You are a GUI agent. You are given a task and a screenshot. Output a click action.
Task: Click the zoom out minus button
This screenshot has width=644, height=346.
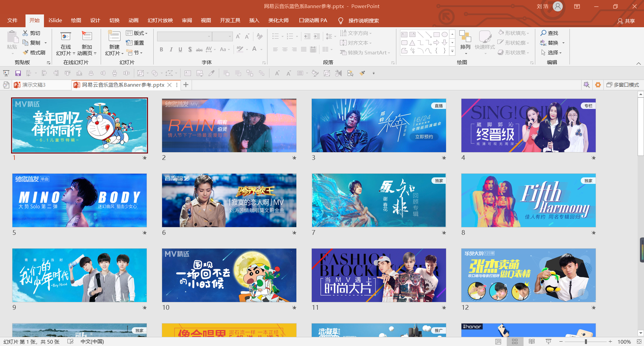561,342
